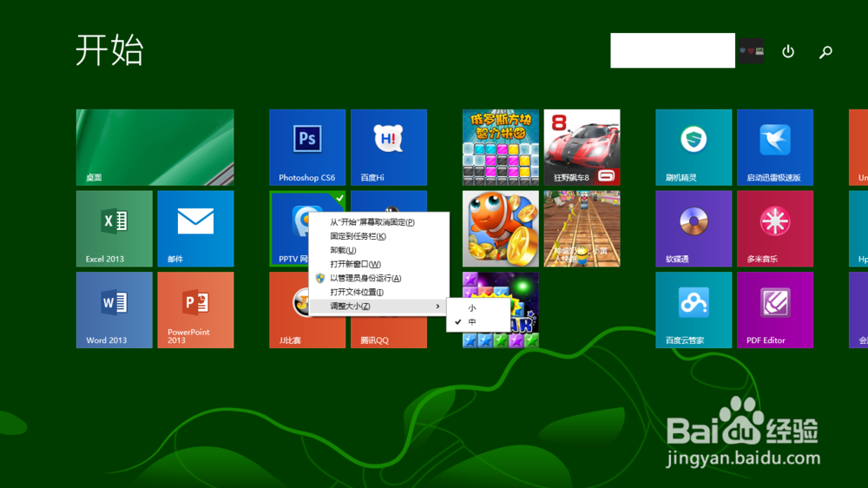Viewport: 868px width, 488px height.
Task: Open Photoshop CS6 tile
Action: [307, 147]
